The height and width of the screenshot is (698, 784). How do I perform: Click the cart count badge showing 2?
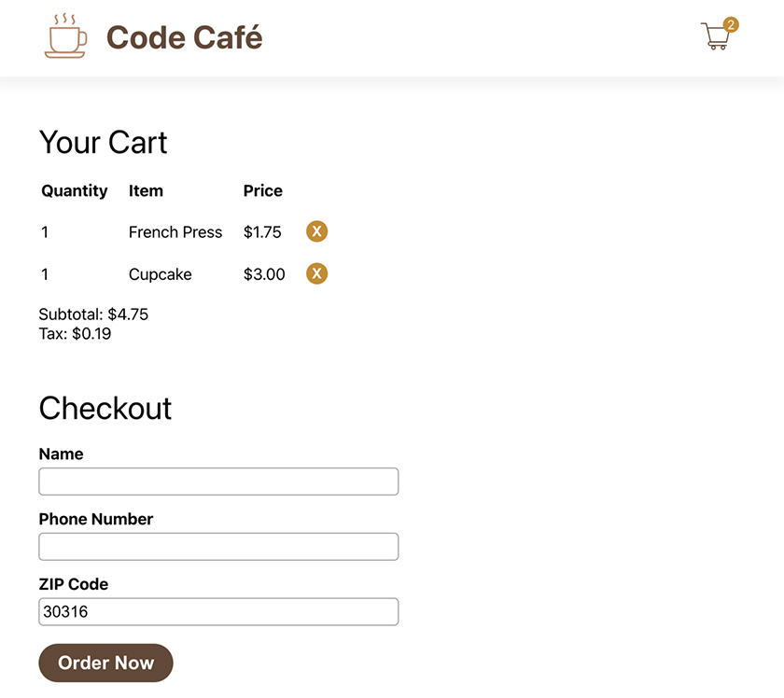tap(728, 24)
